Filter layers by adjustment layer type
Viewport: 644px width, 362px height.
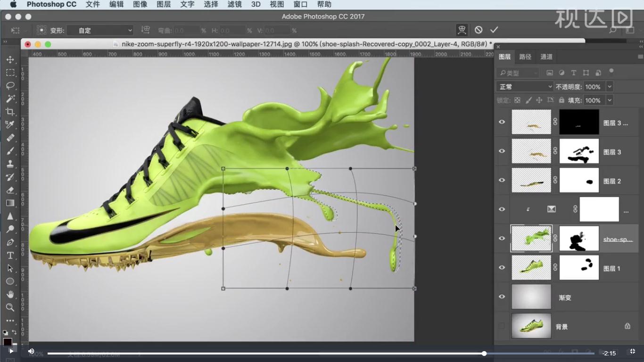[561, 73]
